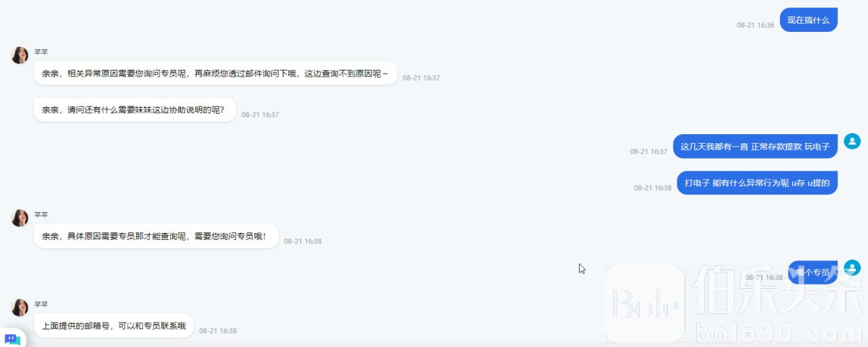This screenshot has height=347, width=868.
Task: Click the 哪个专员 message bubble
Action: 812,272
